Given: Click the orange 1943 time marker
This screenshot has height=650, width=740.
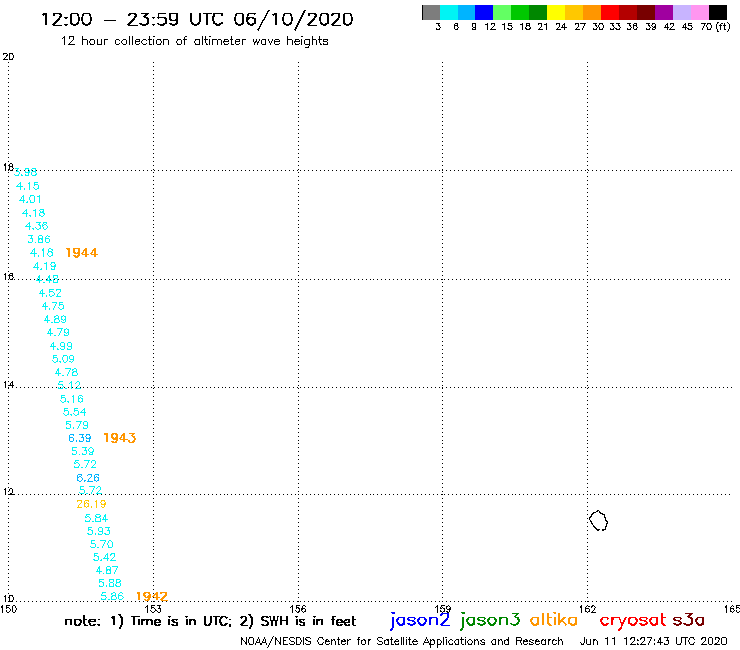Looking at the screenshot, I should pos(119,438).
